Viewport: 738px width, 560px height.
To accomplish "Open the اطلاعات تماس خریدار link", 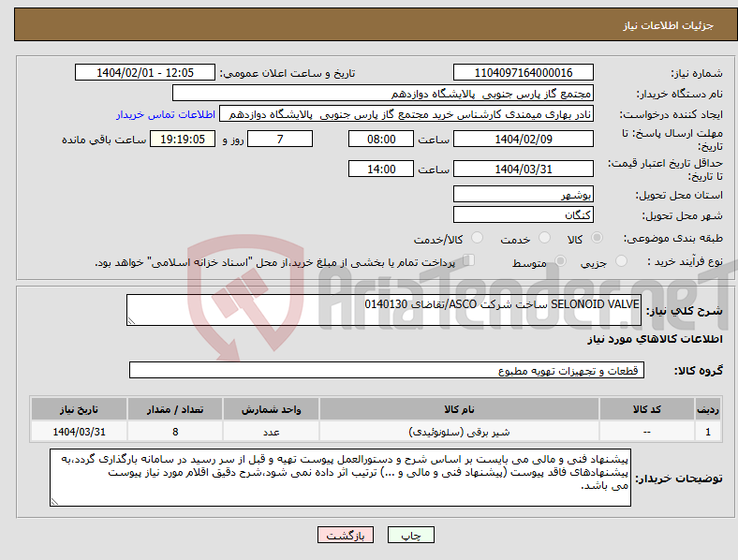I will pos(166,114).
